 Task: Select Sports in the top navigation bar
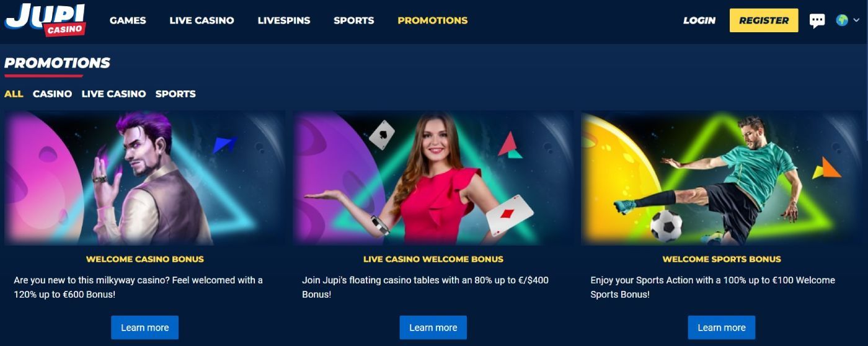click(x=353, y=20)
